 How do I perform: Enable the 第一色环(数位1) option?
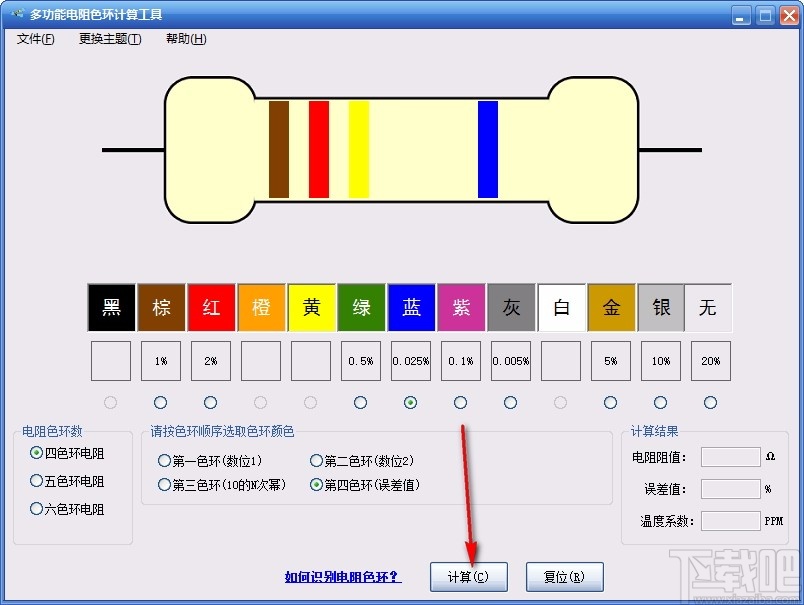pos(165,459)
